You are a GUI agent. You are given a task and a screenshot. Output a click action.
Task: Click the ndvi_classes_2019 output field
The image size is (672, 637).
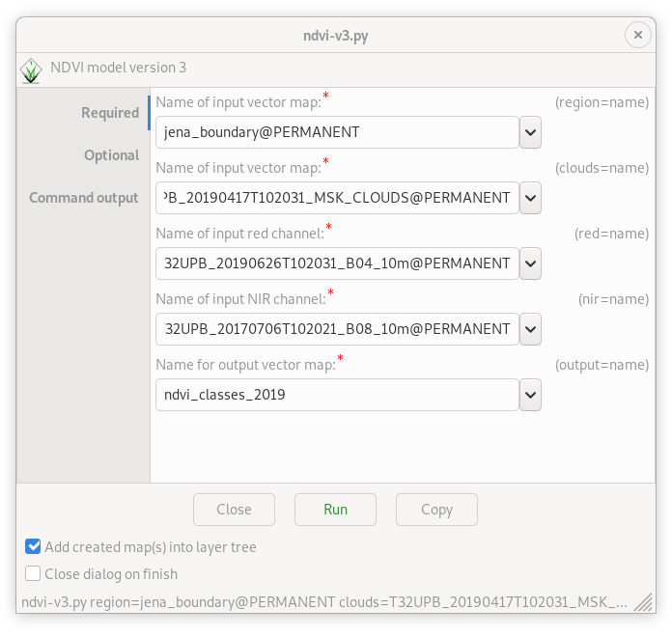point(337,395)
